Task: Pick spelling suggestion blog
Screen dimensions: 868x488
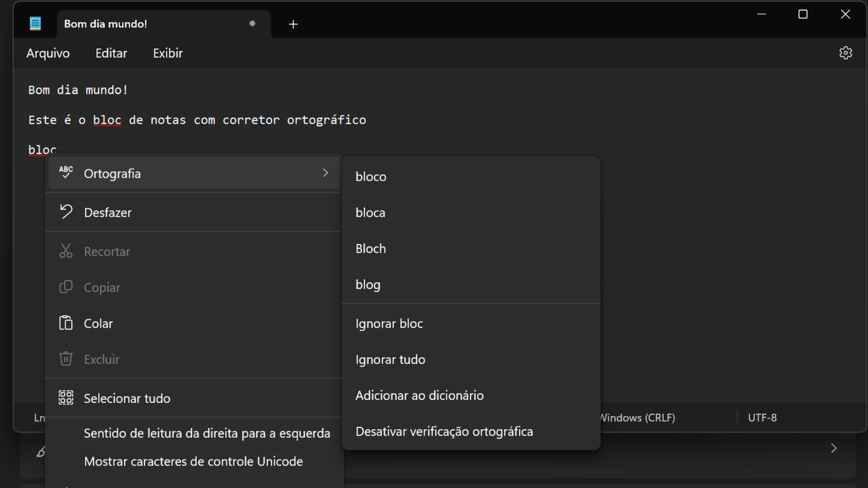Action: pyautogui.click(x=471, y=285)
